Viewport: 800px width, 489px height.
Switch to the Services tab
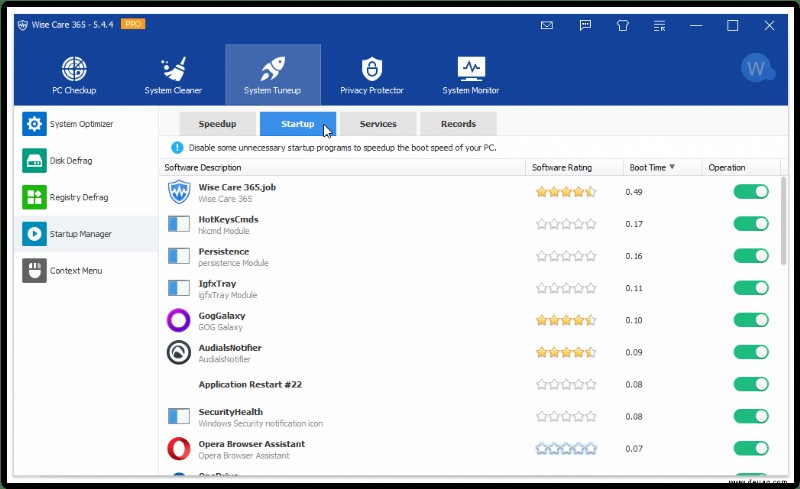click(x=378, y=124)
